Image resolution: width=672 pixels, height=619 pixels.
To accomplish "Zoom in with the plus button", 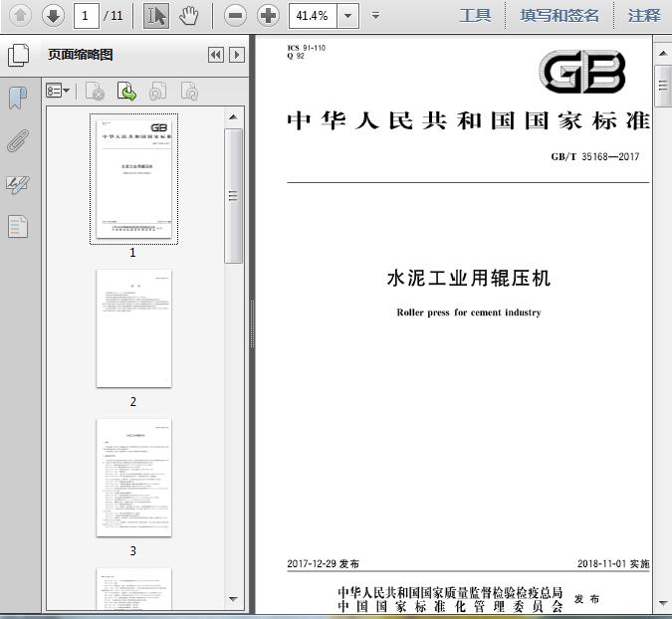I will [268, 15].
